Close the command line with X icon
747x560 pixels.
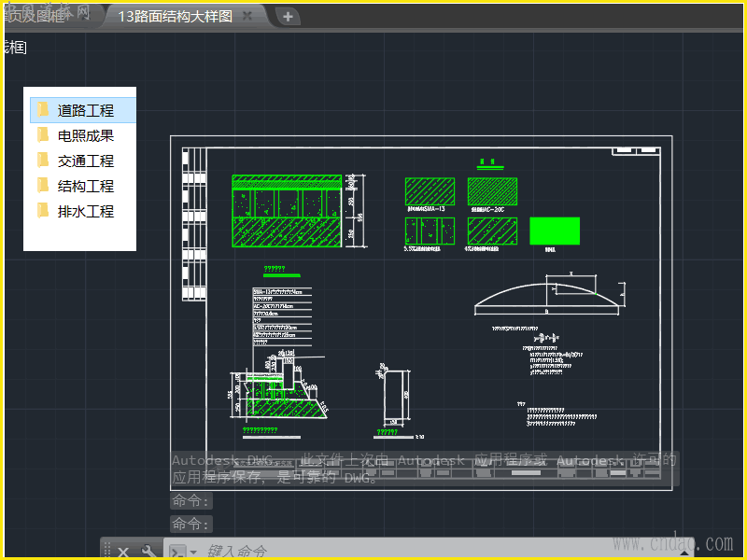tap(123, 552)
